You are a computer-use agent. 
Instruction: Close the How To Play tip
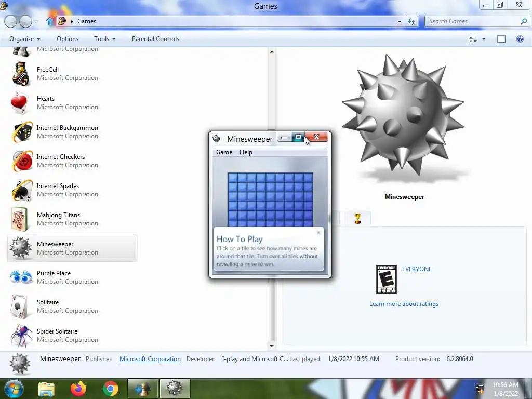(318, 232)
